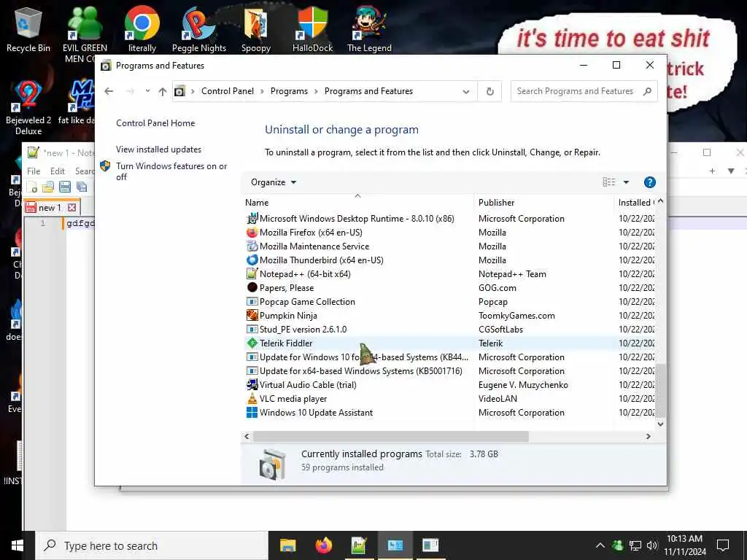Refresh the Programs and Features list
The image size is (747, 560).
489,91
